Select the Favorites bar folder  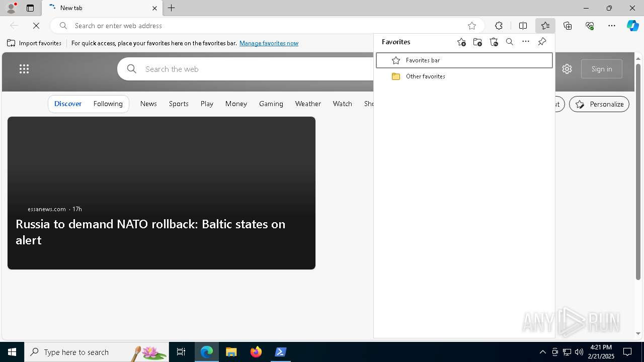point(464,60)
